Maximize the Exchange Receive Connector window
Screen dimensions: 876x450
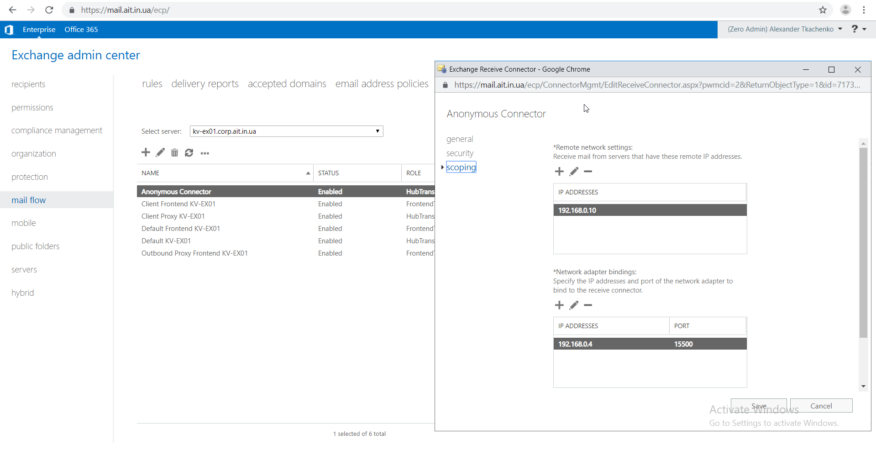(x=831, y=69)
